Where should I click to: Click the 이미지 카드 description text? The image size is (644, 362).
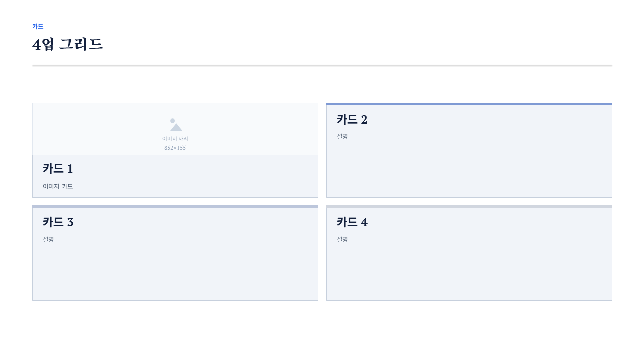[58, 186]
